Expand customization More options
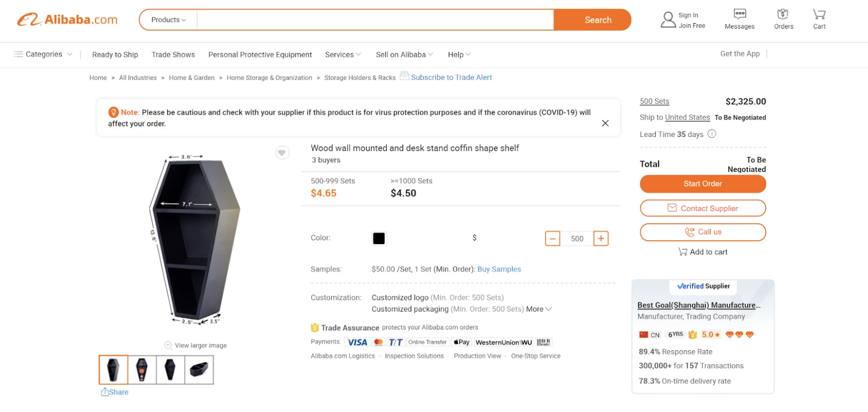The height and width of the screenshot is (412, 868). (539, 309)
